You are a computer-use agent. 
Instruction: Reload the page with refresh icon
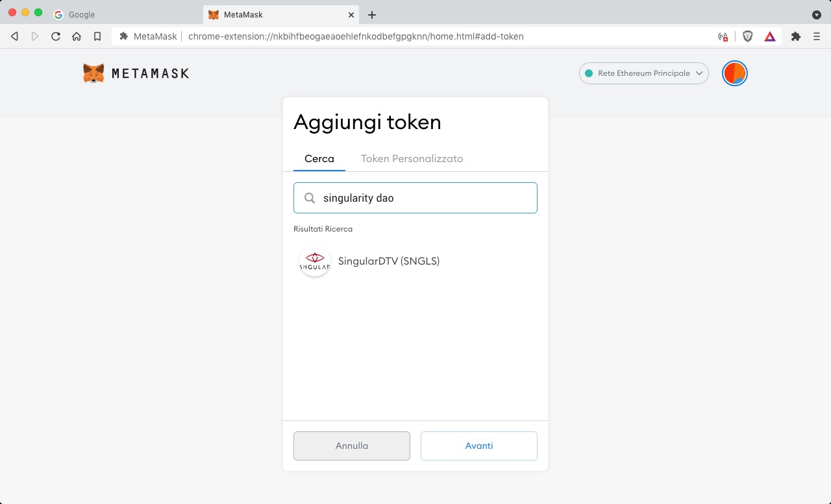click(x=56, y=36)
